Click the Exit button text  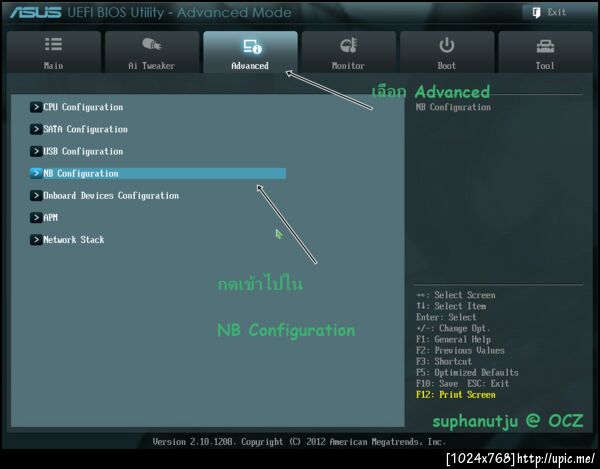point(556,13)
